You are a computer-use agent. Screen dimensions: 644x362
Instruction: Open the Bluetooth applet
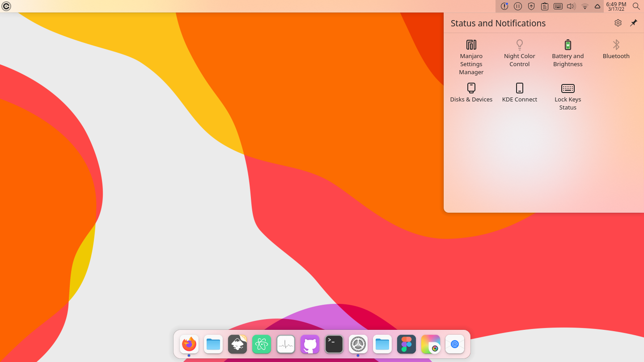616,49
